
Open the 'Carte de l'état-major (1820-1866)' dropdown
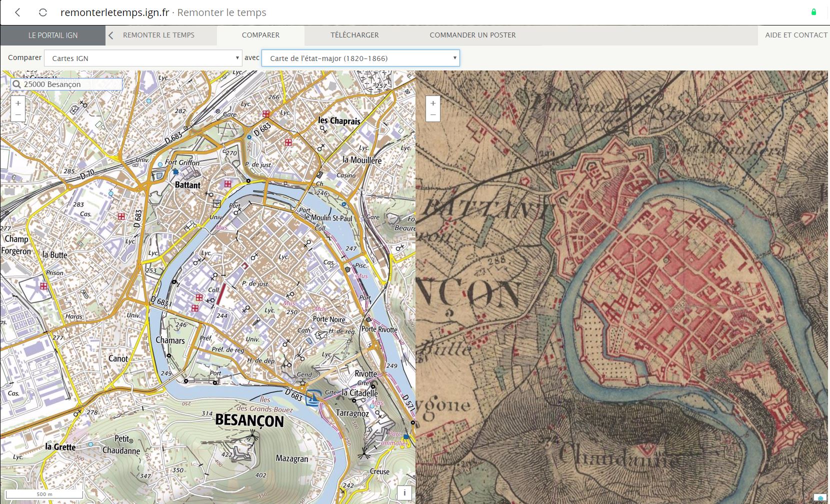[x=360, y=58]
